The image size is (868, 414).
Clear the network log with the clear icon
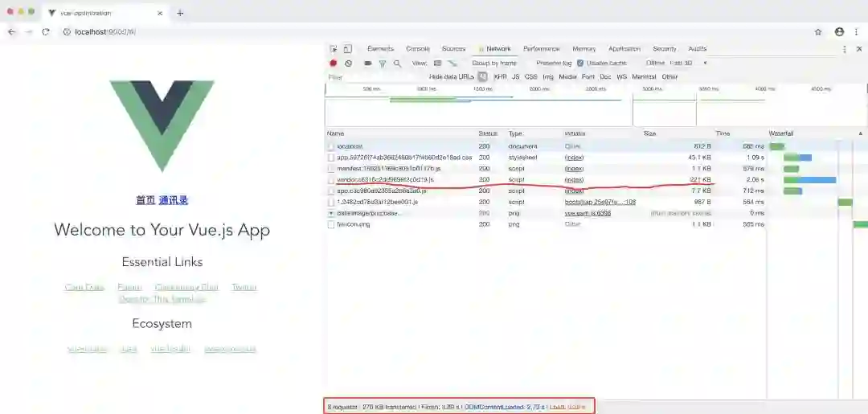point(348,63)
